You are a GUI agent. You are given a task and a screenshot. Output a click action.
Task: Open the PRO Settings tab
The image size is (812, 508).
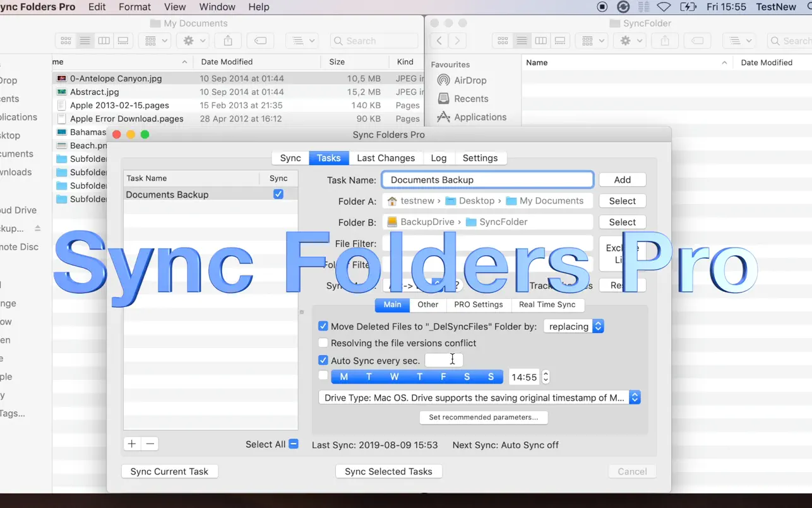coord(479,305)
